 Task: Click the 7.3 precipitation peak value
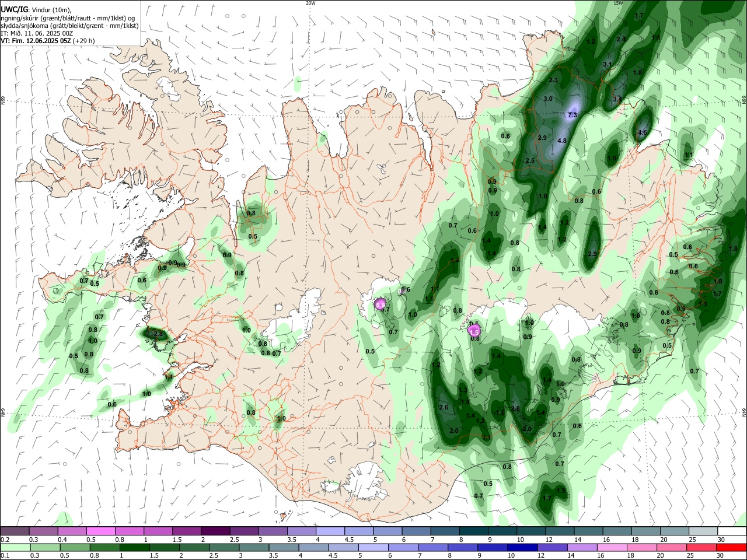click(573, 116)
